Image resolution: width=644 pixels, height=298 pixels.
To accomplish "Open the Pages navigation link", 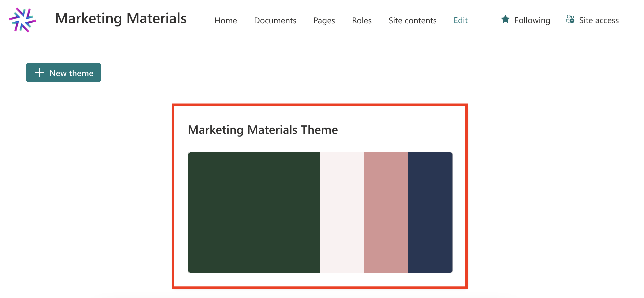I will click(x=324, y=20).
